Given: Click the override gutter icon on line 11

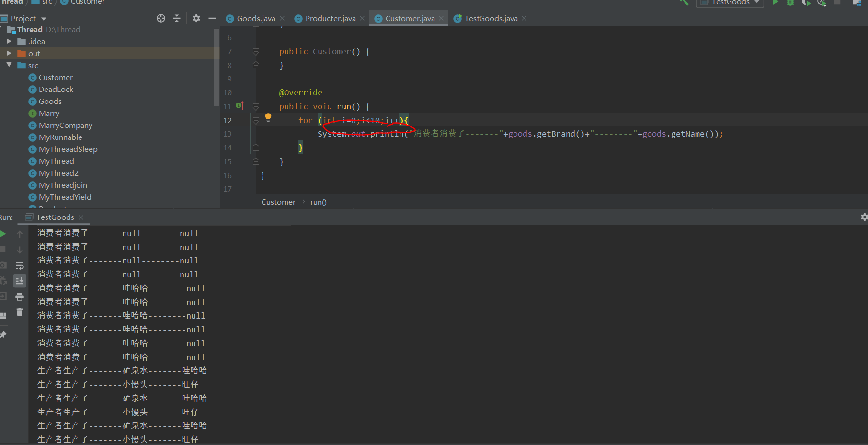Looking at the screenshot, I should click(x=240, y=106).
